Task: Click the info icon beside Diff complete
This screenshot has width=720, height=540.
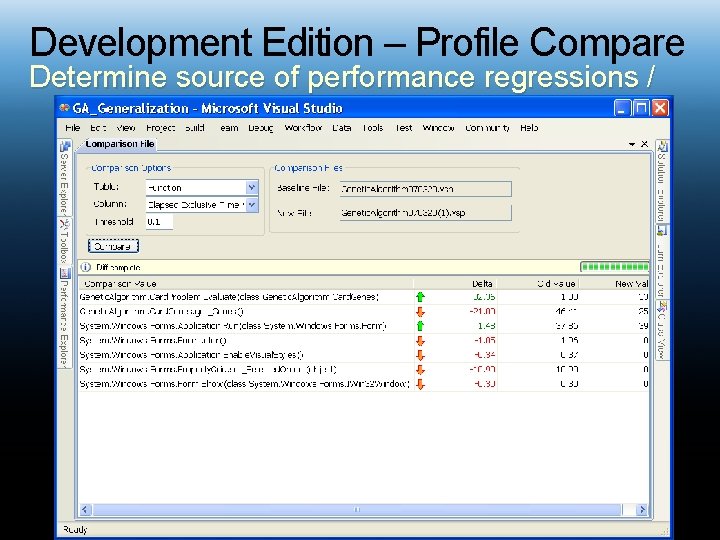Action: click(85, 267)
